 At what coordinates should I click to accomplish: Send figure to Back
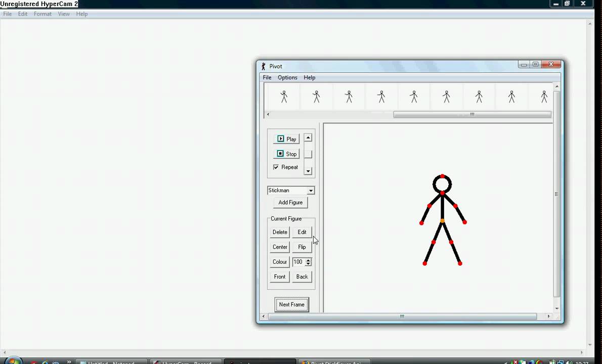coord(302,277)
